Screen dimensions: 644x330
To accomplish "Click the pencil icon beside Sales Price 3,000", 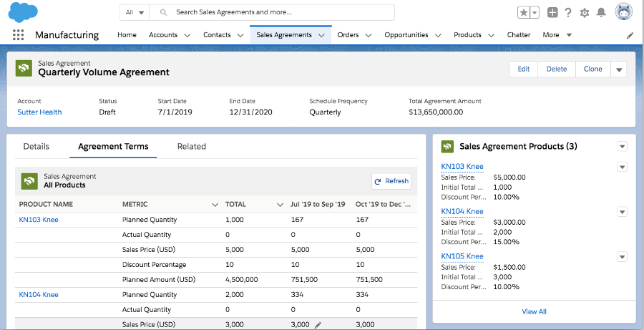I will pos(318,325).
